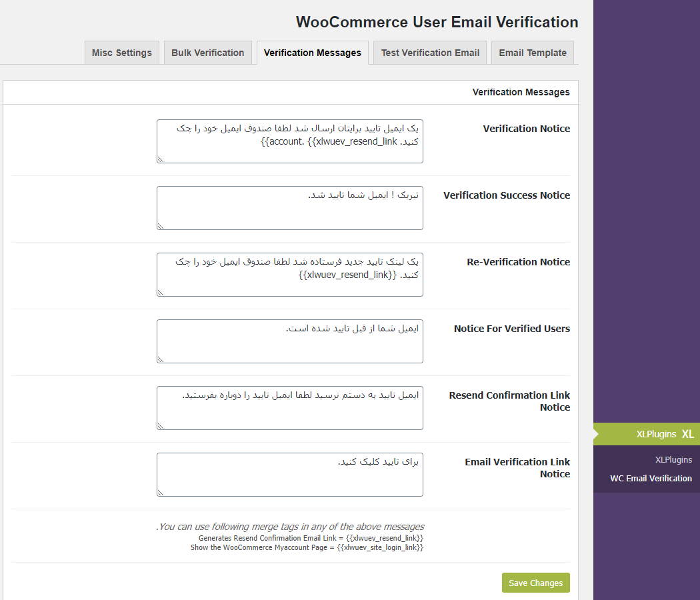Open the Test Verification Email tab

(430, 53)
